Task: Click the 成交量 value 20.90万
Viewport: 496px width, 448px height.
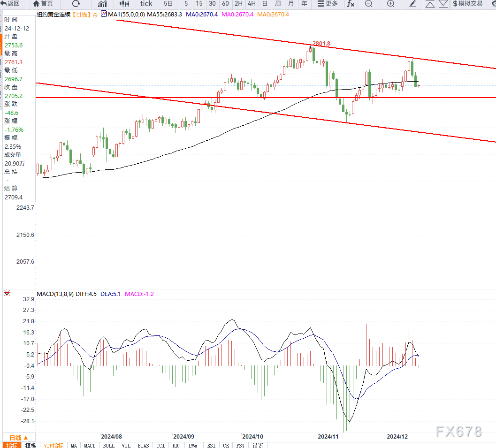Action: (x=15, y=163)
